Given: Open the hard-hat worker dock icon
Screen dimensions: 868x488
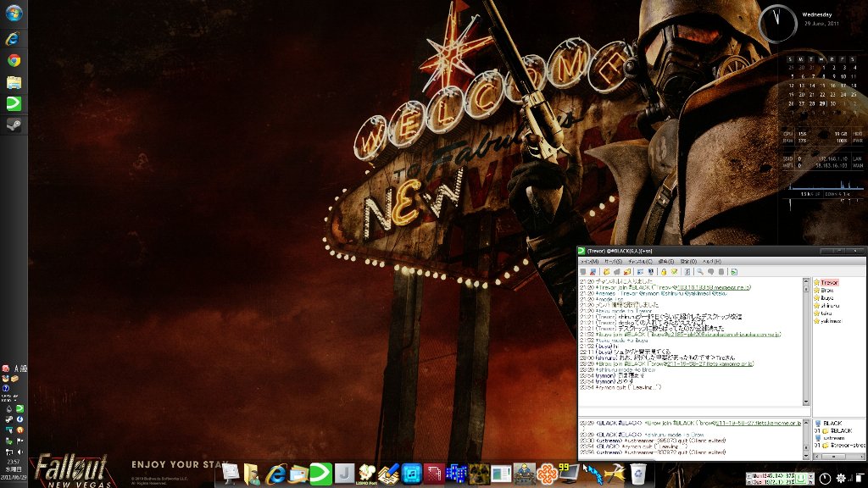Looking at the screenshot, I should click(x=524, y=474).
